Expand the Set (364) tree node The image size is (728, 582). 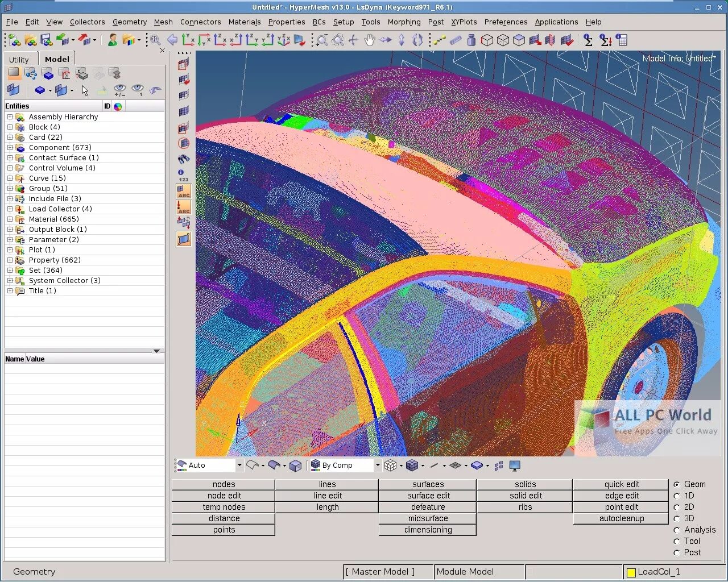click(x=10, y=271)
